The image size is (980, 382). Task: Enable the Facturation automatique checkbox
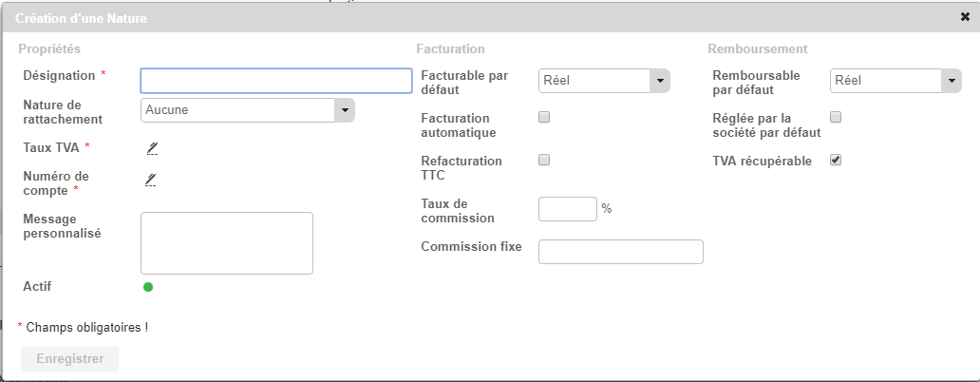pyautogui.click(x=544, y=118)
